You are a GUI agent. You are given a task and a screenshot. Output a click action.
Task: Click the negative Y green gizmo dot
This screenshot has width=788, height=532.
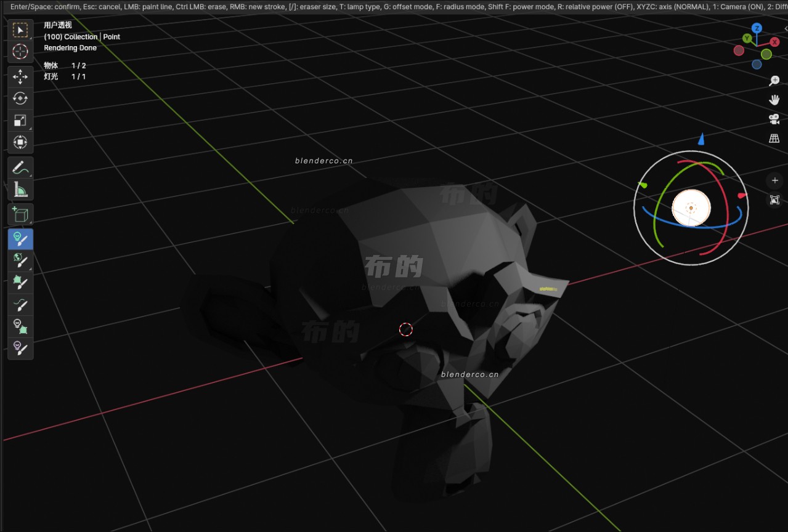click(x=766, y=54)
